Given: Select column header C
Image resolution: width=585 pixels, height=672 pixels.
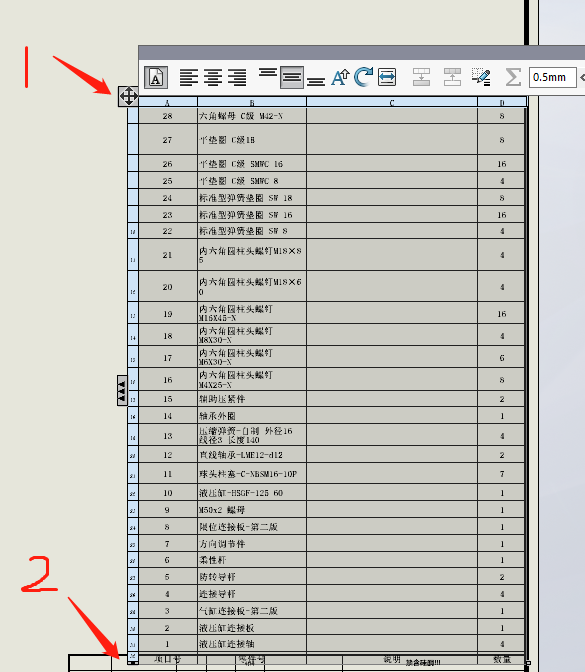Looking at the screenshot, I should [x=392, y=102].
